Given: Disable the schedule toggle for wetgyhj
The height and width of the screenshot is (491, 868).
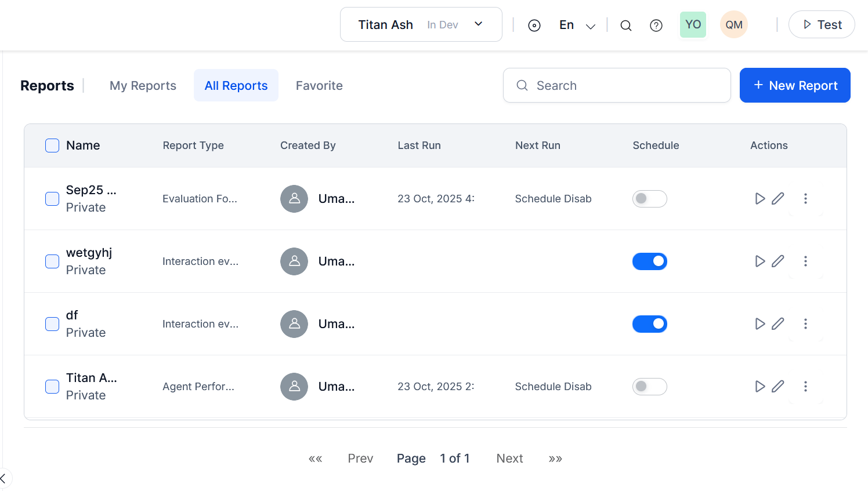Looking at the screenshot, I should tap(649, 261).
